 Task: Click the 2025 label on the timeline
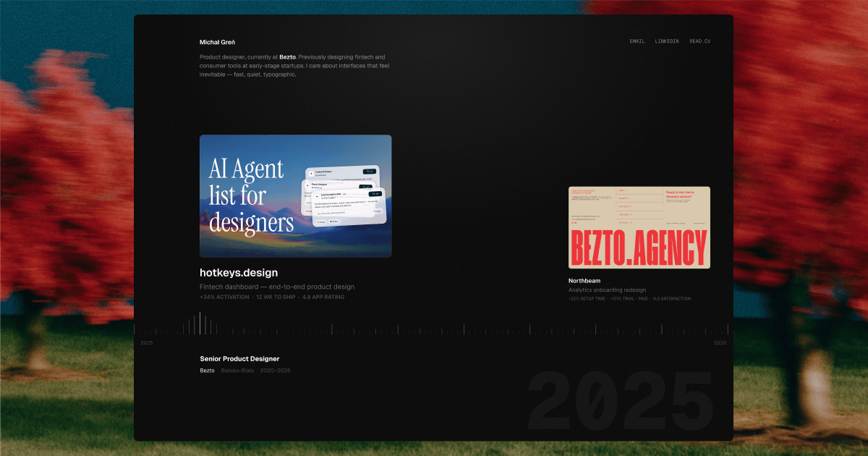[147, 342]
